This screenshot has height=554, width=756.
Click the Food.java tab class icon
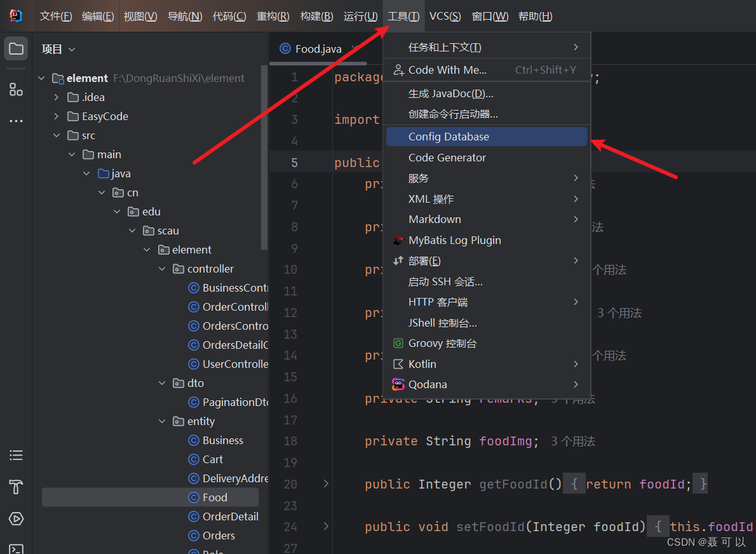point(285,49)
